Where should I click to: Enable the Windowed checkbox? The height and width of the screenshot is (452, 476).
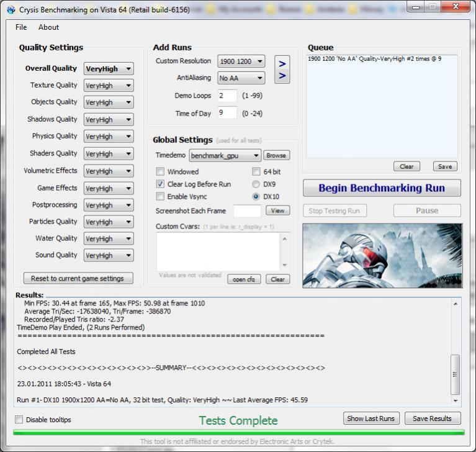point(160,171)
